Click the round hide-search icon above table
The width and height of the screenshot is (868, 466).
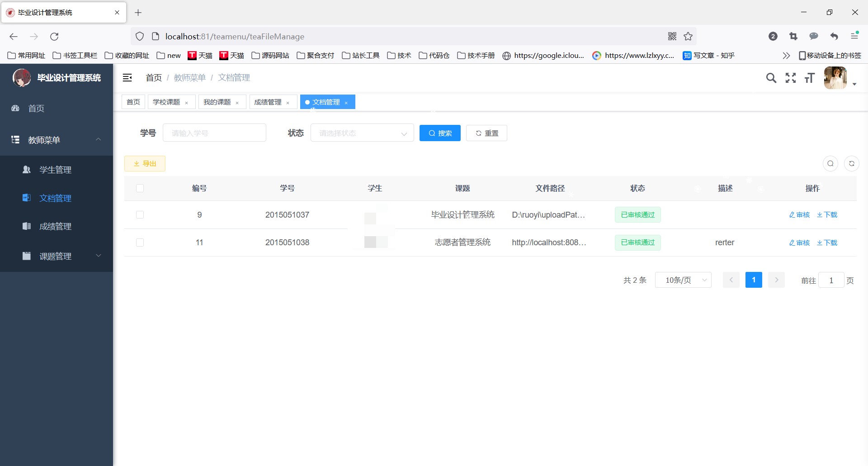click(830, 164)
